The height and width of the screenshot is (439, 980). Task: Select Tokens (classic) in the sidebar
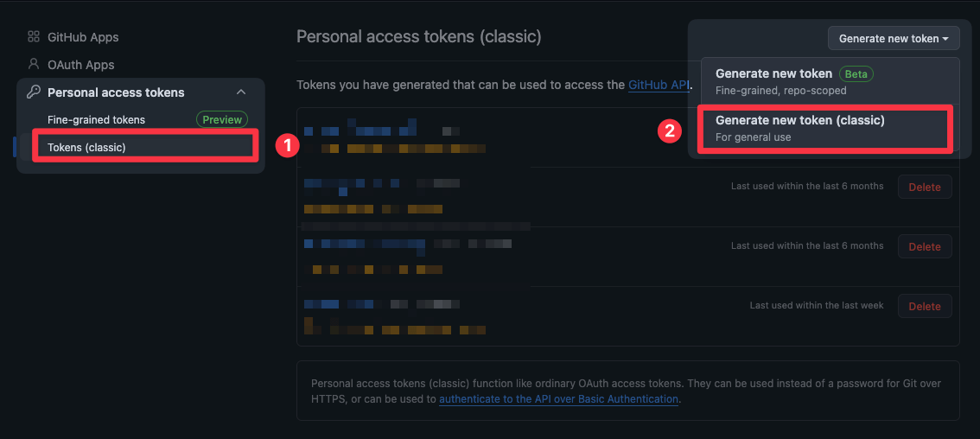point(86,148)
